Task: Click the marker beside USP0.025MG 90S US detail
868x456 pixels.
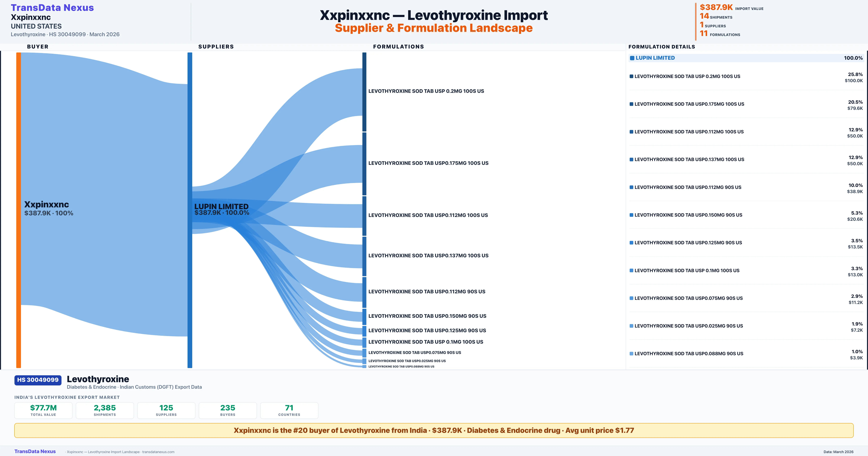Action: click(631, 326)
